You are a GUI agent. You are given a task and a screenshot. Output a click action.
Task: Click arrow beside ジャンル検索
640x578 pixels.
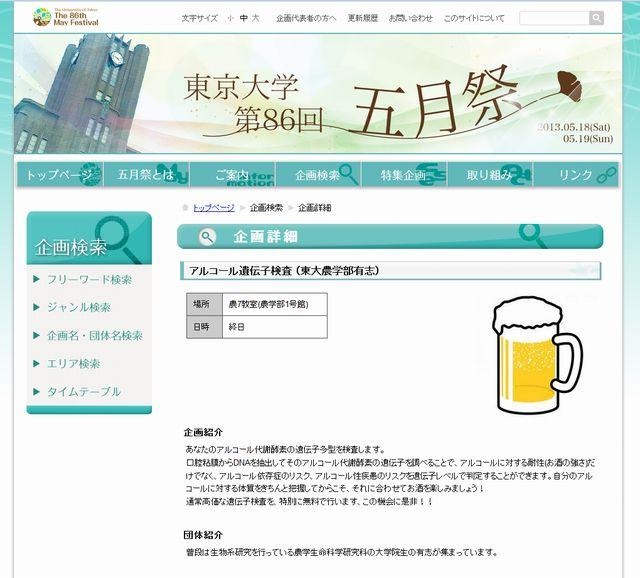36,307
